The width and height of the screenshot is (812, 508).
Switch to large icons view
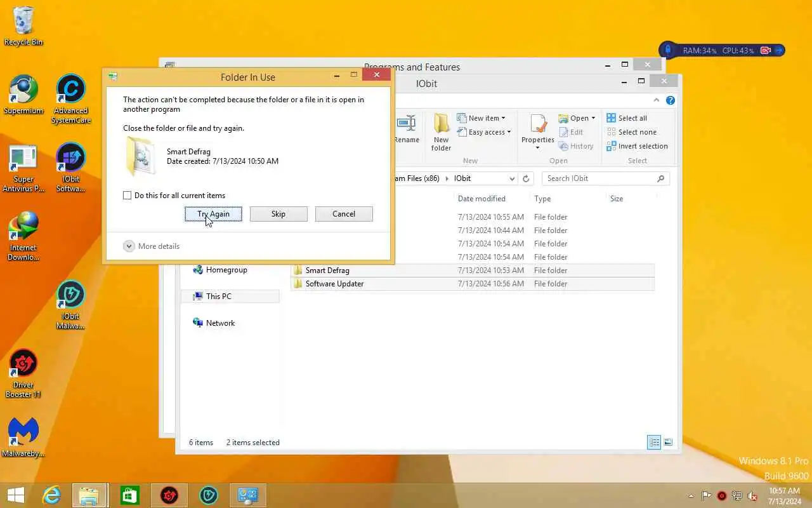668,442
